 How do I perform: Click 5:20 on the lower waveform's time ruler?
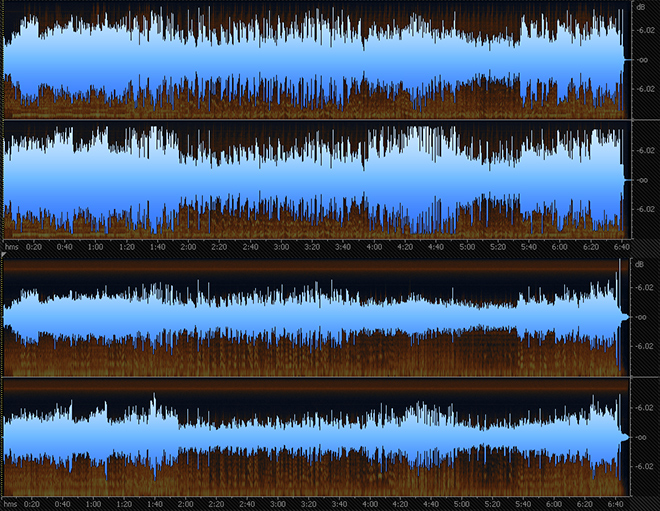tap(492, 504)
